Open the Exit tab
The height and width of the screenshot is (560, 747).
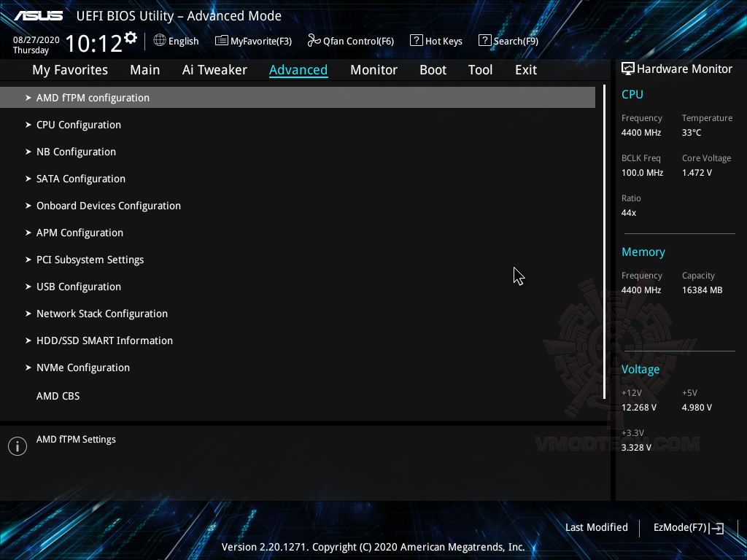tap(526, 70)
